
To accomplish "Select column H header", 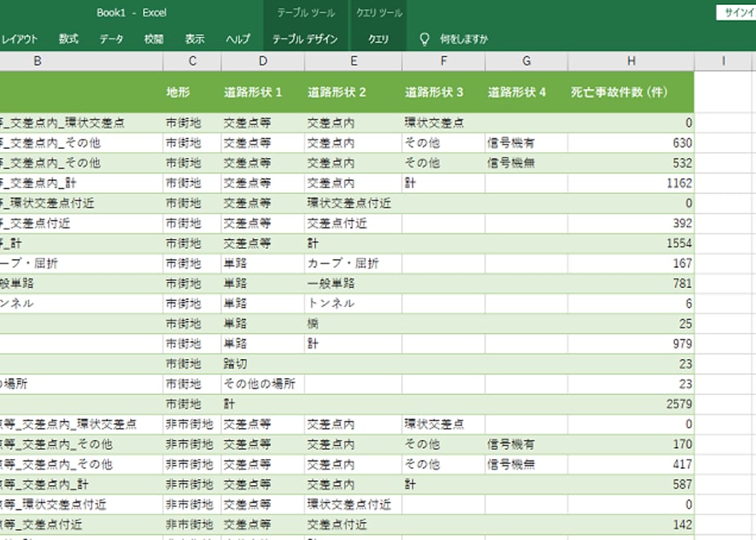I will point(631,61).
